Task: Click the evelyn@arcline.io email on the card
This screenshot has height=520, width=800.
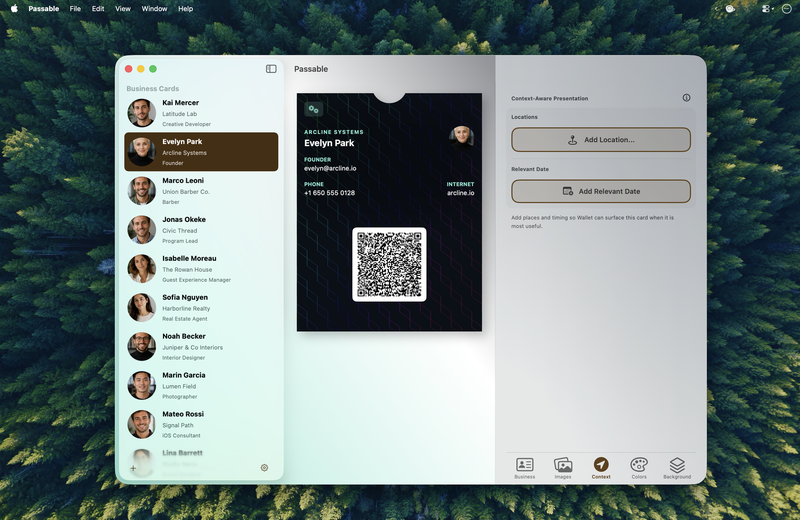Action: (330, 168)
